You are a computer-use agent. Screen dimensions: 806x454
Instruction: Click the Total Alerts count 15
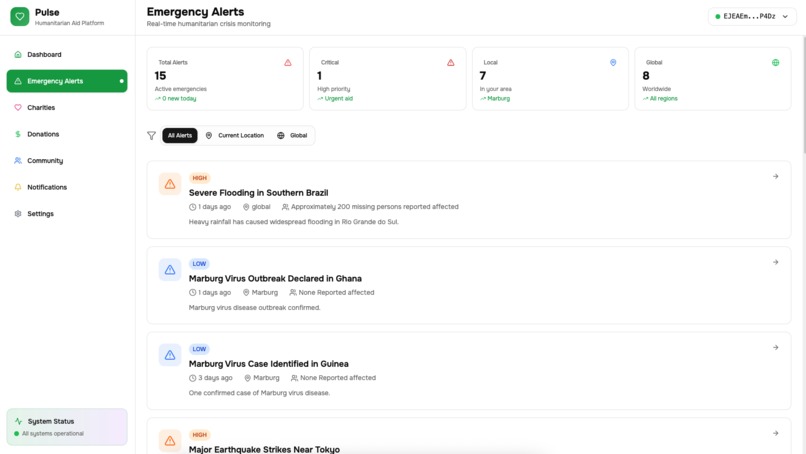click(160, 76)
